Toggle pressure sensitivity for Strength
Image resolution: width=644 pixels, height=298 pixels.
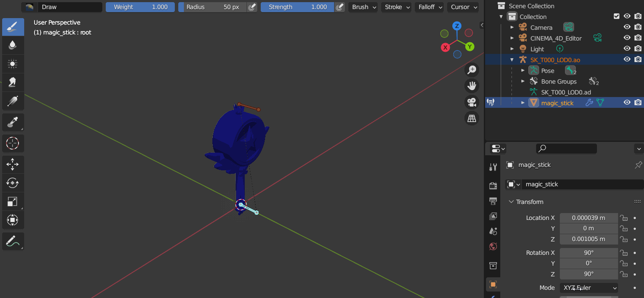pyautogui.click(x=340, y=7)
